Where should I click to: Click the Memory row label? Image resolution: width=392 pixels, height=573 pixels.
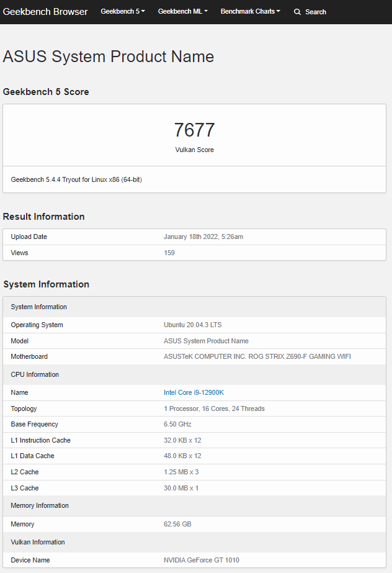click(22, 524)
